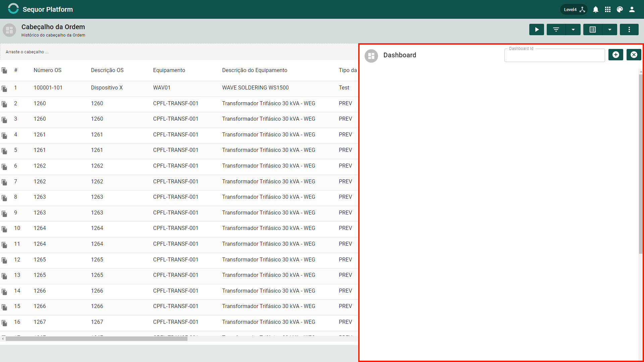The image size is (644, 362).
Task: Sort by Equipamento column header
Action: (x=169, y=70)
